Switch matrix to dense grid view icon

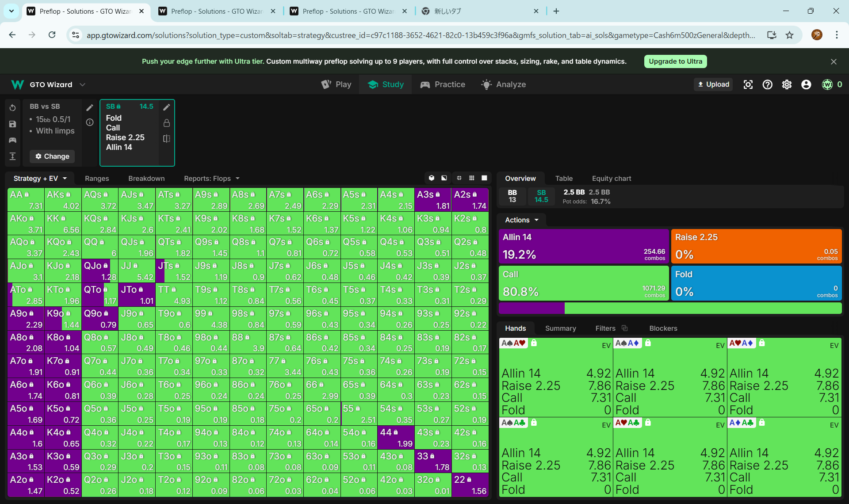point(472,178)
